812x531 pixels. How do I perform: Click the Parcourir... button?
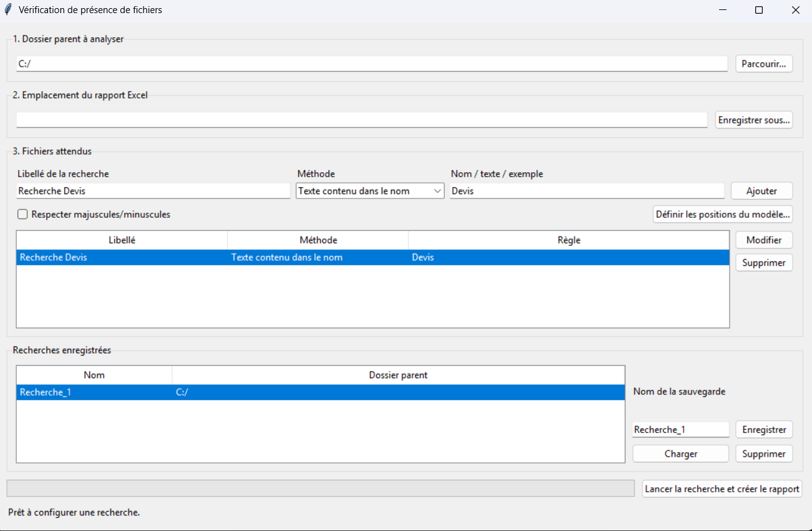(764, 64)
